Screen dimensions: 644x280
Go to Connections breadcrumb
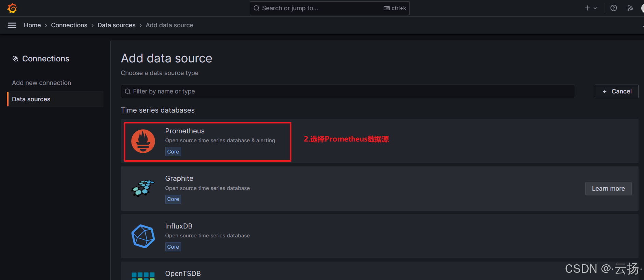click(x=69, y=25)
